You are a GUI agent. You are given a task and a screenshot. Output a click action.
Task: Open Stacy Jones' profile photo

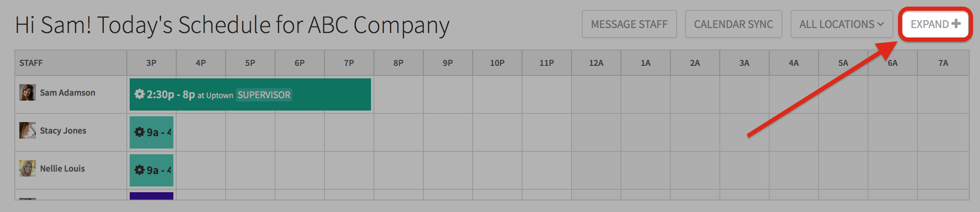[x=28, y=130]
